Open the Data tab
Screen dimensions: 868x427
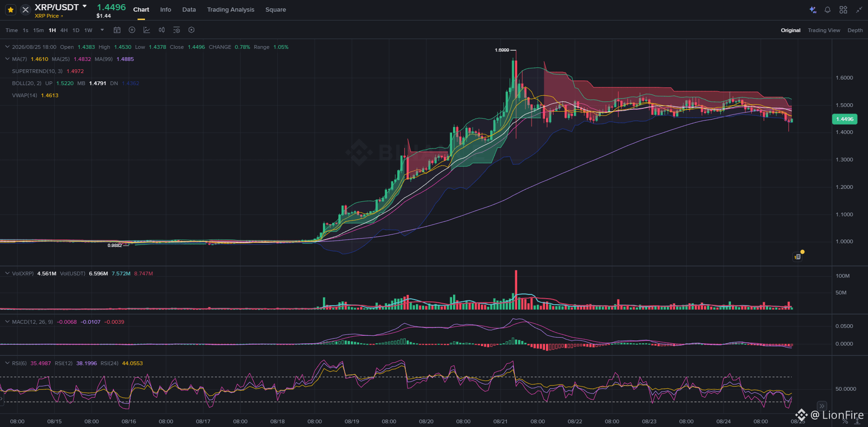pyautogui.click(x=189, y=10)
